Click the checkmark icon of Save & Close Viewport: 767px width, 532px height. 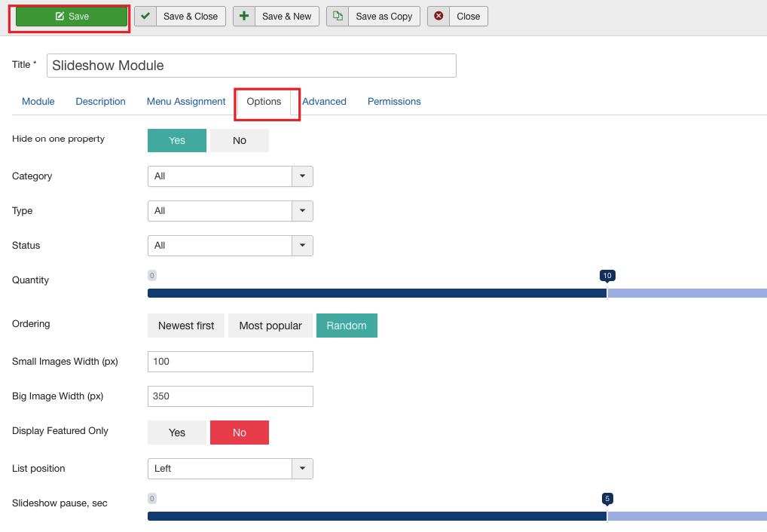coord(145,17)
